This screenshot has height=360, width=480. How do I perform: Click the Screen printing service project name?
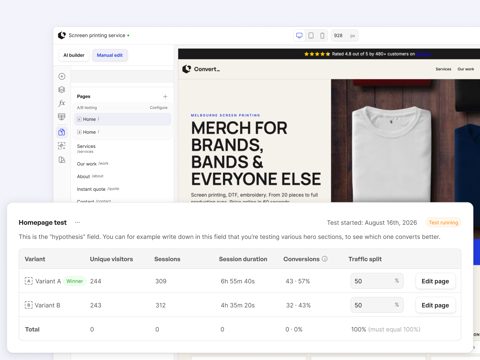coord(97,35)
